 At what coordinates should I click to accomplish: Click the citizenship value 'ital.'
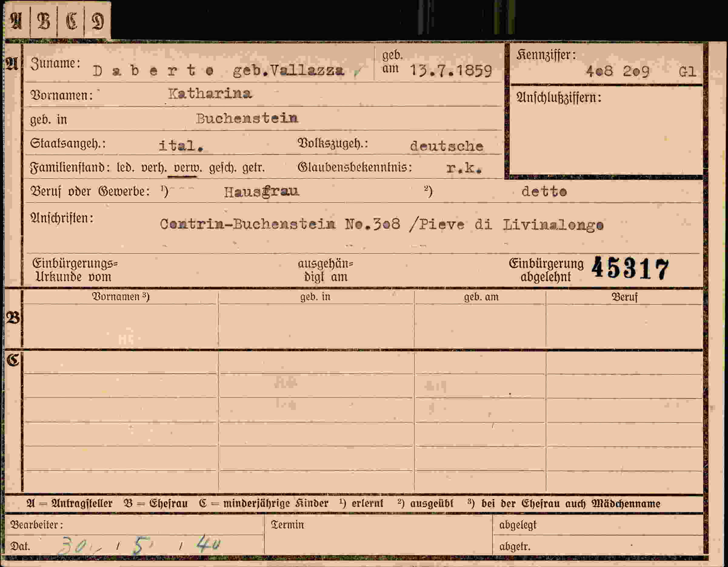pos(181,146)
